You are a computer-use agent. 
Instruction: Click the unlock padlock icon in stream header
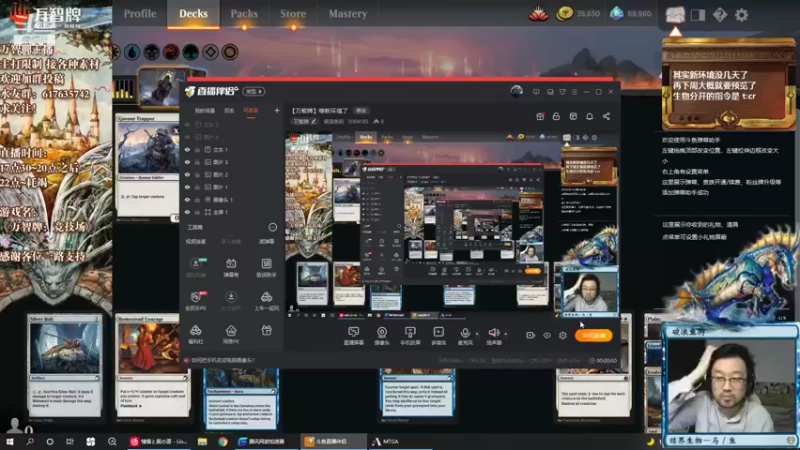556,116
